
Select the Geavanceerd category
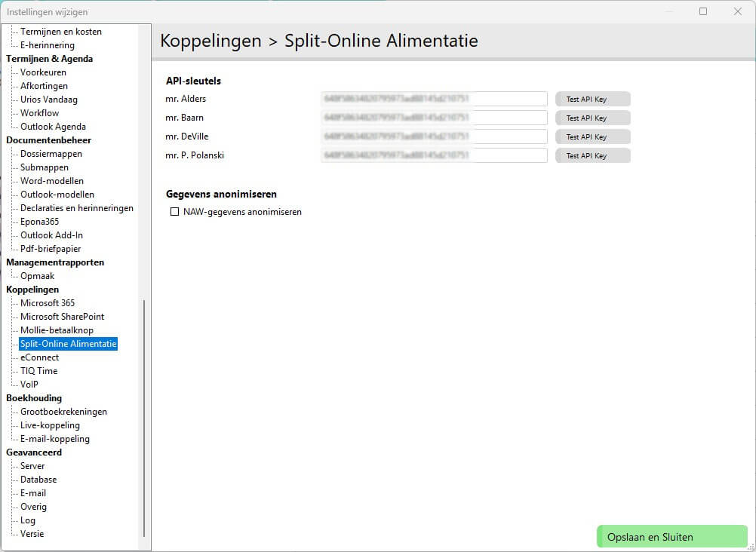coord(34,452)
